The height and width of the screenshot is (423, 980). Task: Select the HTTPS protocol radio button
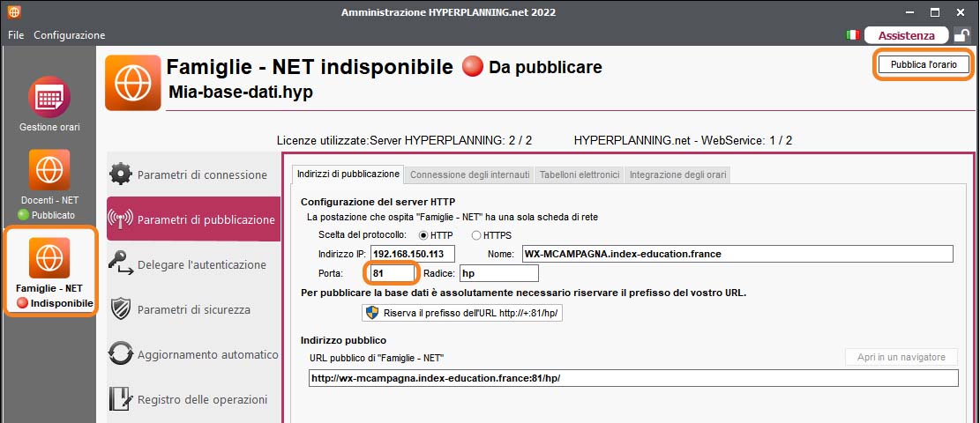click(476, 235)
